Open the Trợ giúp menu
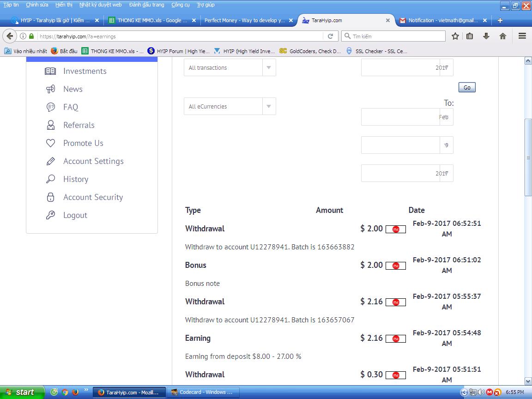Viewport: 532px width, 399px height. tap(205, 5)
